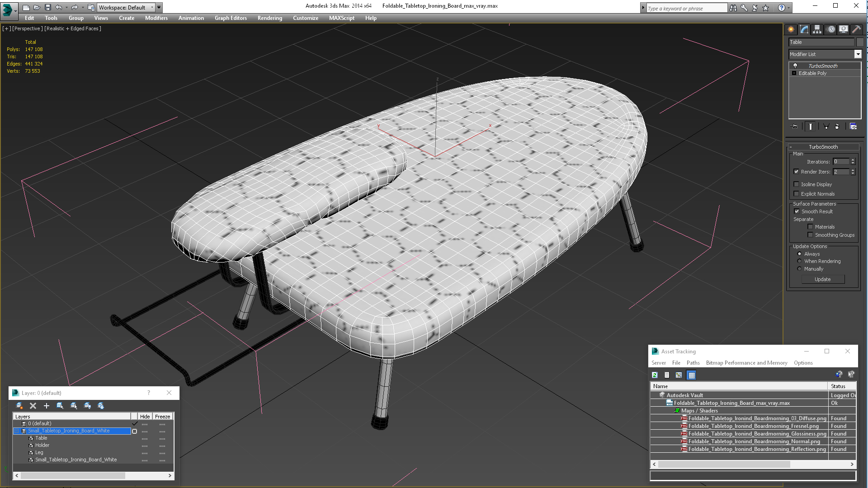Enable Separate by Smoothing Groups checkbox
The width and height of the screenshot is (868, 488).
pyautogui.click(x=811, y=235)
